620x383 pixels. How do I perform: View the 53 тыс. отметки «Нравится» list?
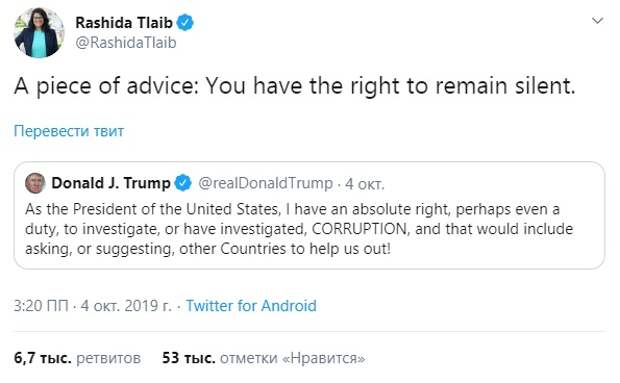(263, 358)
